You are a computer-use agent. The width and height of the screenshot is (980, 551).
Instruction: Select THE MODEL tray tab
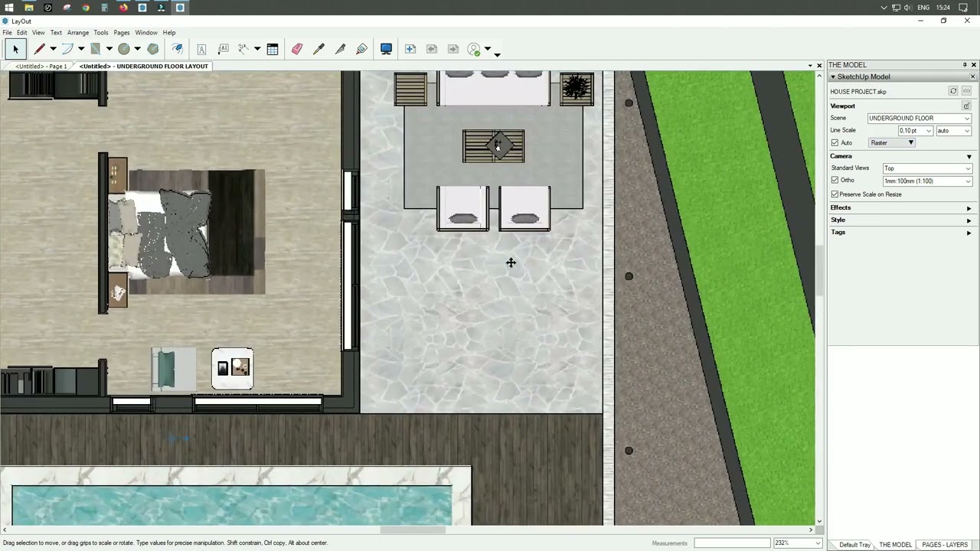click(895, 545)
